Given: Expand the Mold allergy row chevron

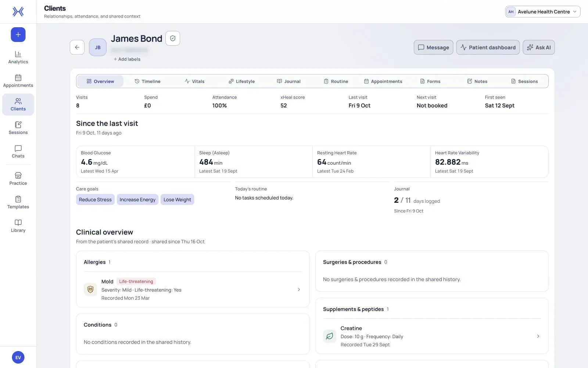Looking at the screenshot, I should 299,290.
